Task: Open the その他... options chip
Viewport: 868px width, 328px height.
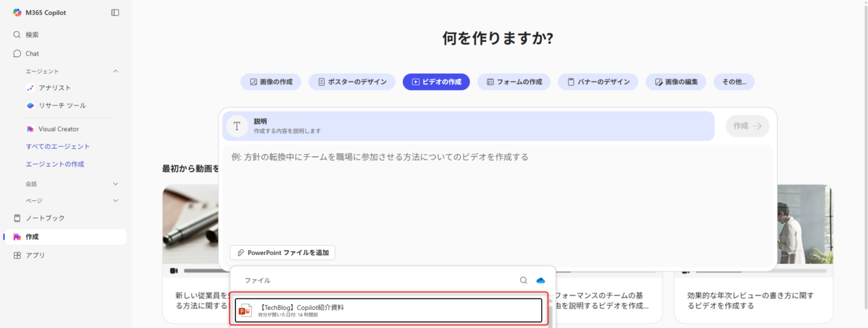Action: [734, 82]
